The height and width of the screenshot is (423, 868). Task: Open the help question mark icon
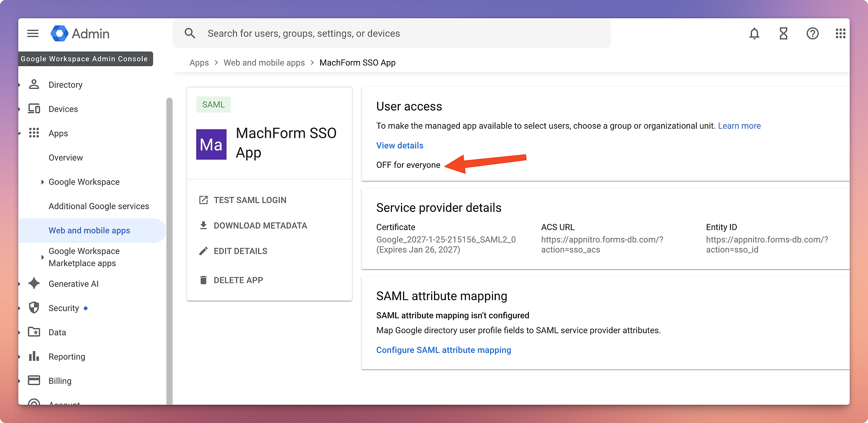pyautogui.click(x=812, y=34)
